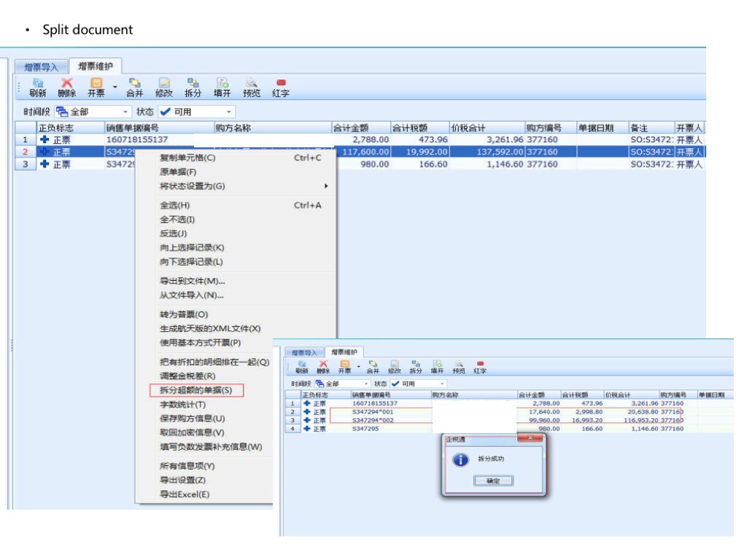
Task: Click the 填开 icon in upper toolbar
Action: click(x=222, y=87)
